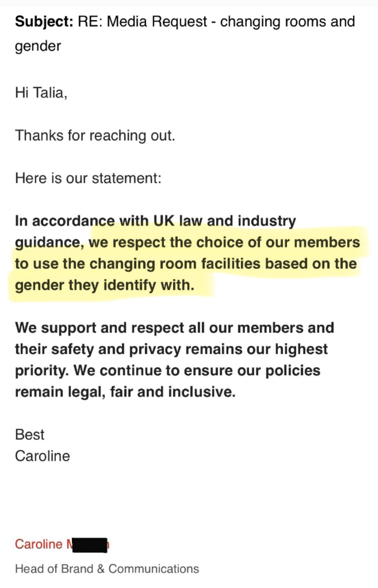Click the black "Caroline" sign-off name
The image size is (378, 588).
(x=42, y=456)
